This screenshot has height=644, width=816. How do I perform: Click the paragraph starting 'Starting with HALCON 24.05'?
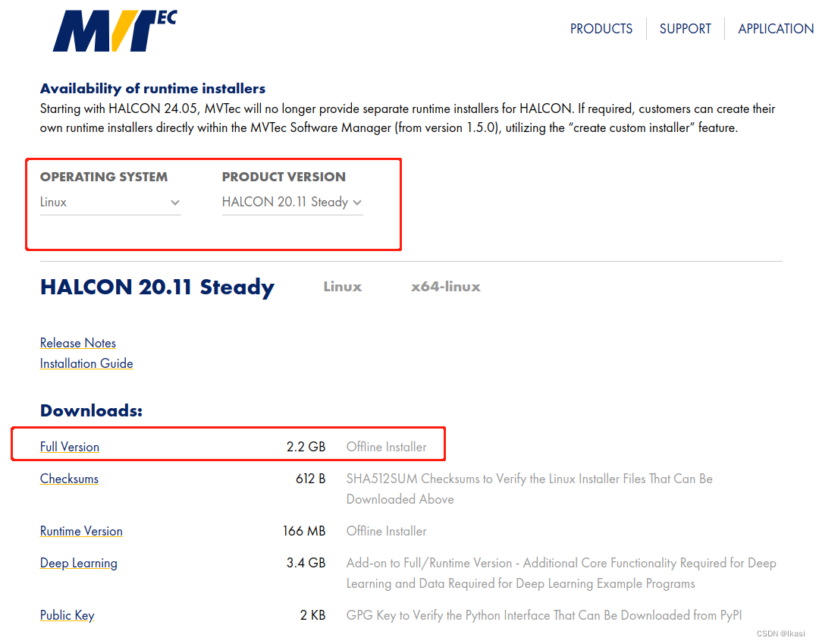point(407,118)
